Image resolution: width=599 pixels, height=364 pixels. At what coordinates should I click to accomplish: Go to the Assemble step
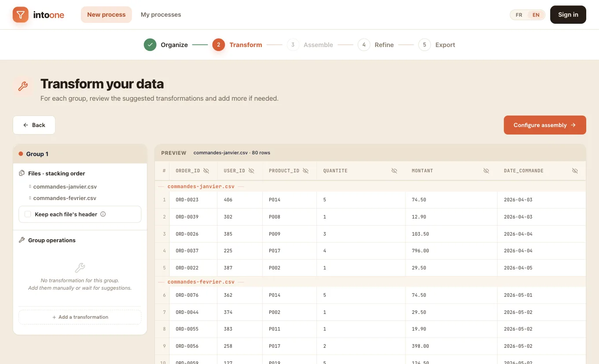pyautogui.click(x=310, y=45)
